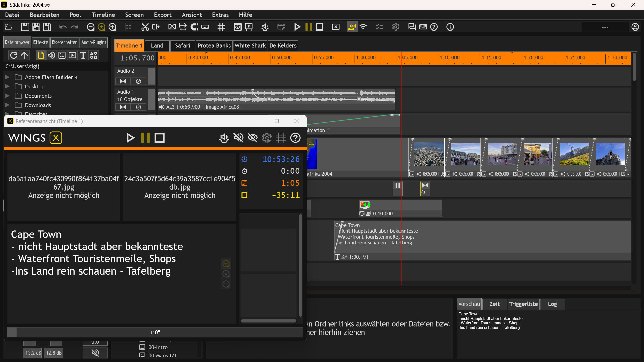This screenshot has width=644, height=362.
Task: Click the 1:05 progress bar in Referentenansicht
Action: (155, 333)
